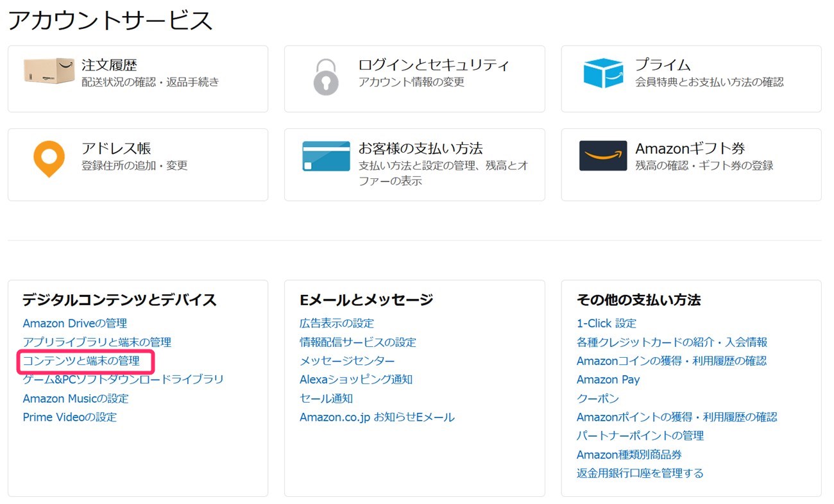Open the 注文履歴 card title
The height and width of the screenshot is (504, 834).
pyautogui.click(x=109, y=65)
